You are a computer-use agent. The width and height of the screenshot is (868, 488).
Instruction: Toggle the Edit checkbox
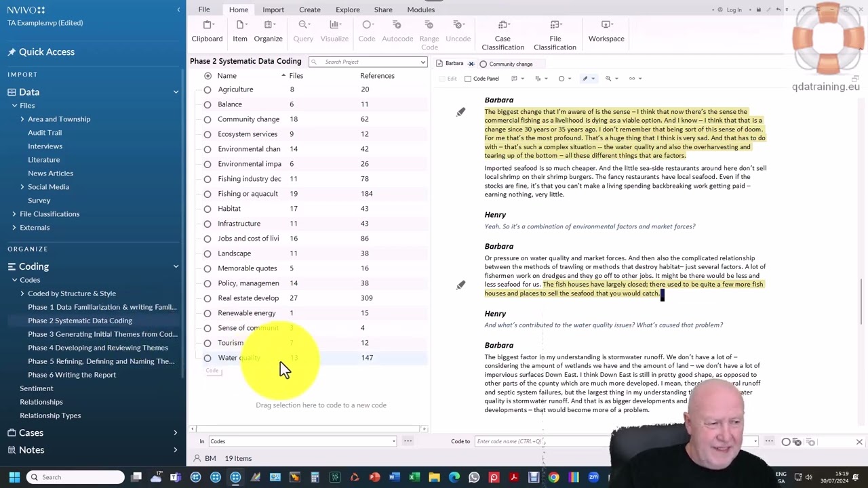coord(442,79)
